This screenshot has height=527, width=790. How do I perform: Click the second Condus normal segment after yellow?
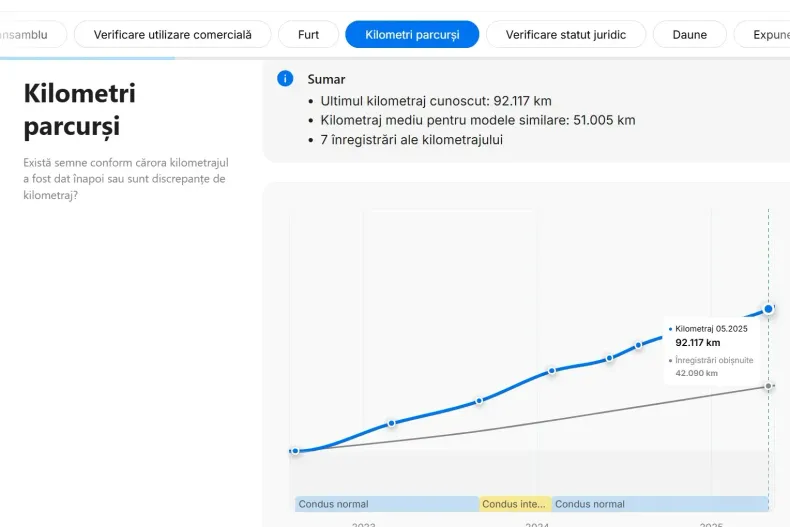pos(660,504)
